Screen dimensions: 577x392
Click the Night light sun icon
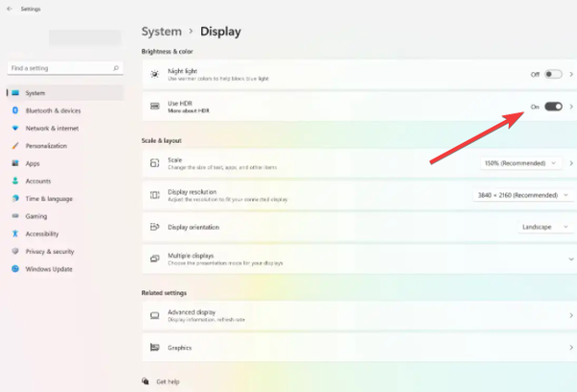pyautogui.click(x=155, y=74)
